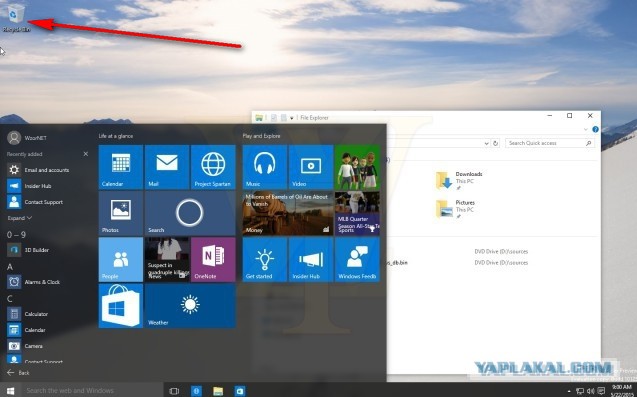This screenshot has width=637, height=397.
Task: Open the News live tile
Action: point(167,260)
